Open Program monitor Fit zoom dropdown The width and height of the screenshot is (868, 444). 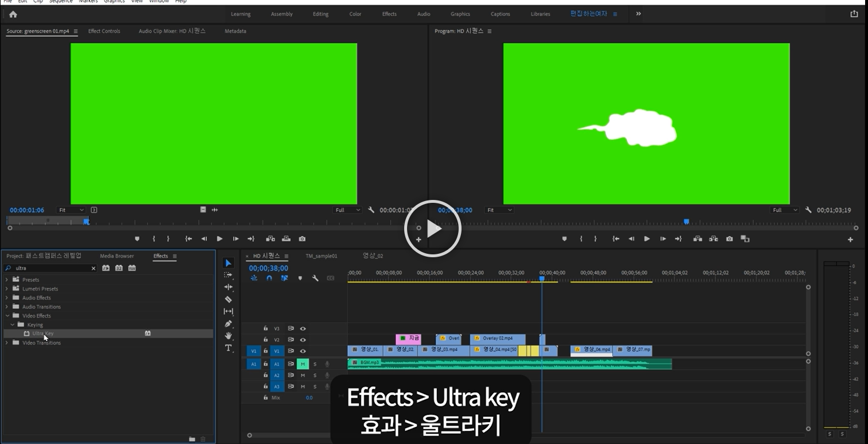[499, 210]
